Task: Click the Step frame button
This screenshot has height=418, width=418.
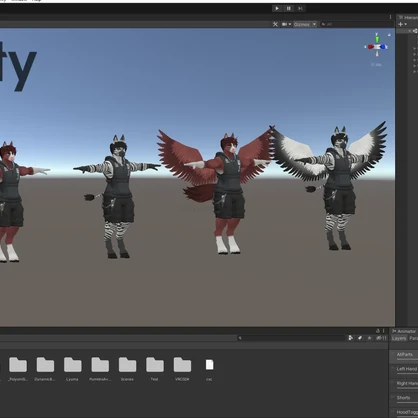Action: 300,8
